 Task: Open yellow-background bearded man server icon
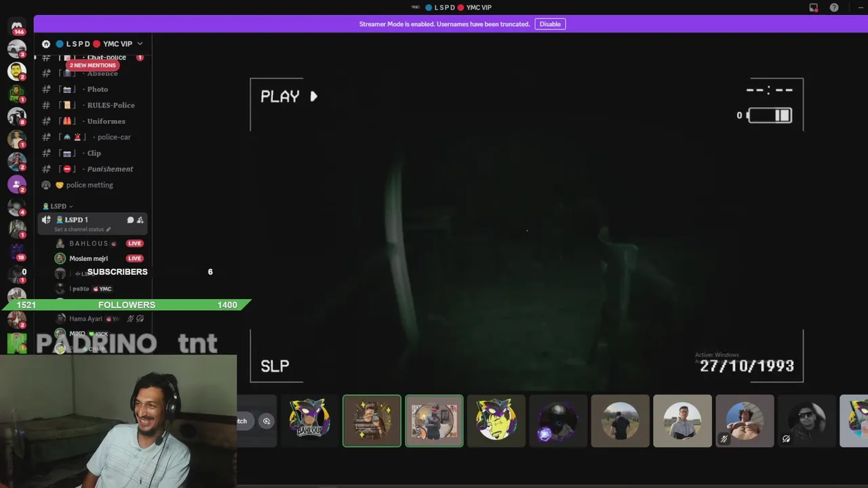(x=17, y=70)
